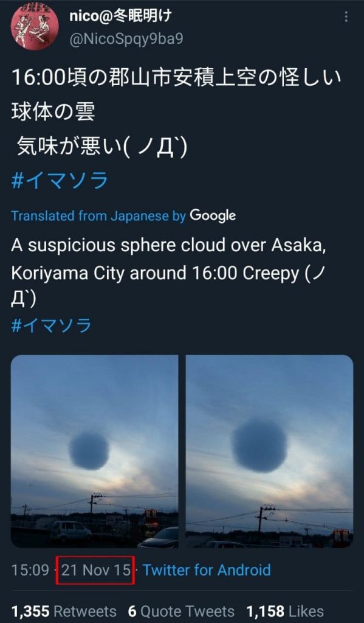Viewport: 364px width, 623px height.
Task: View photo with the larger sphere cloud
Action: pos(270,451)
